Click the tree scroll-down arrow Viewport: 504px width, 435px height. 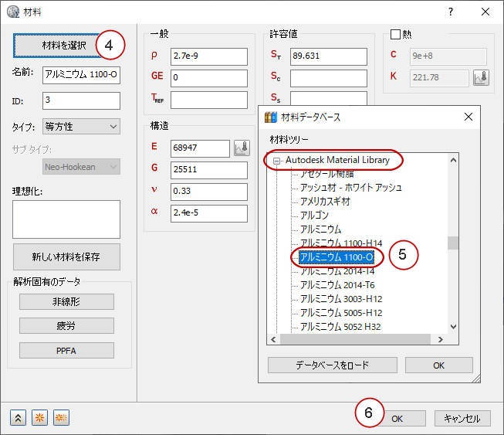pos(453,327)
